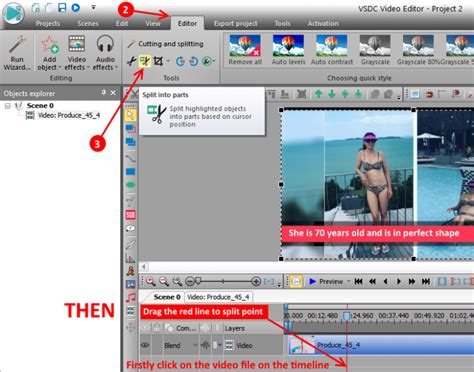Click the animation figure tool icon
Image resolution: width=474 pixels, height=372 pixels.
coord(130,271)
